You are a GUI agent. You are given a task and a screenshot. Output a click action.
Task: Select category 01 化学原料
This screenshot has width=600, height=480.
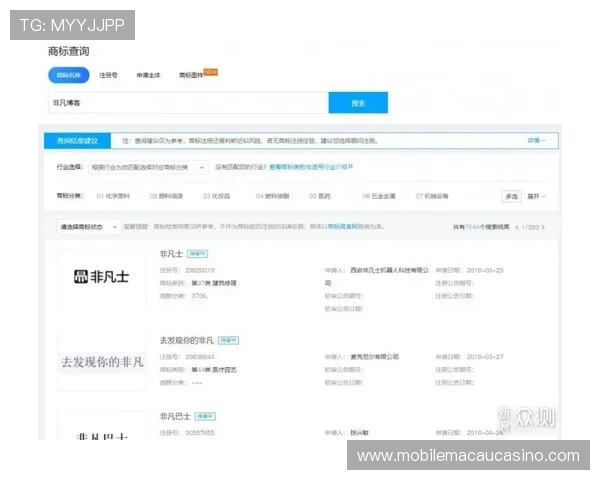click(113, 196)
